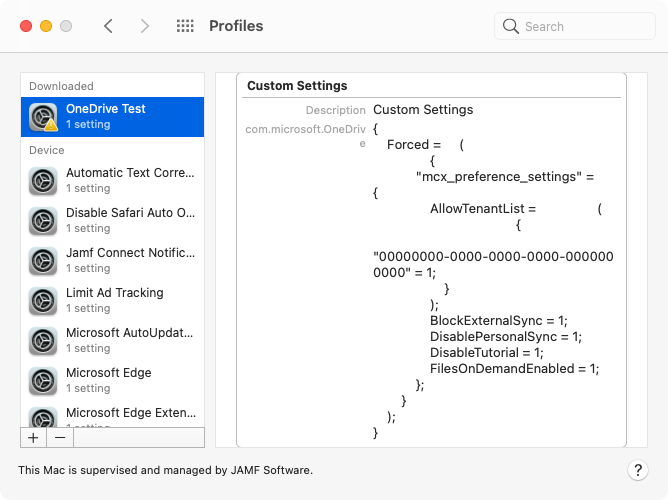Click the FilesOnDemandEnabled = 1; line
Viewport: 668px width, 500px height.
point(515,368)
